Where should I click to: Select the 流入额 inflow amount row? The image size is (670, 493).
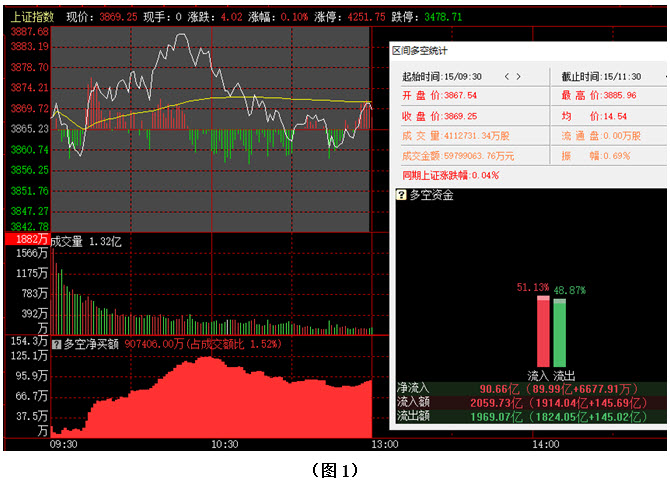531,401
